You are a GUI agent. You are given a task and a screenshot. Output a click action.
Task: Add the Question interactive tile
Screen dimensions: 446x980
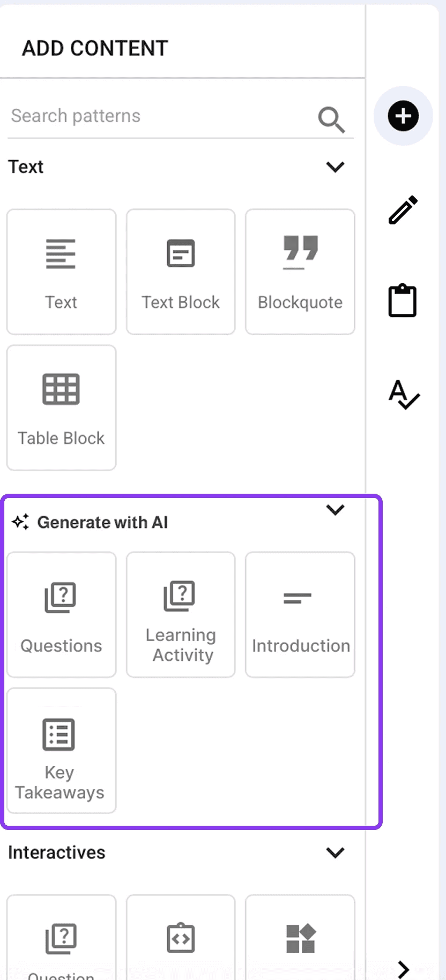[61, 937]
